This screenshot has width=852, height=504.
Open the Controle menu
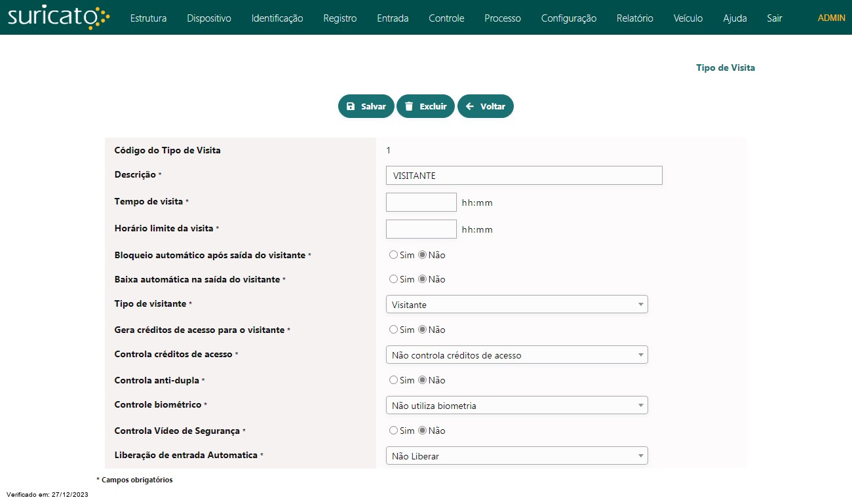(446, 18)
